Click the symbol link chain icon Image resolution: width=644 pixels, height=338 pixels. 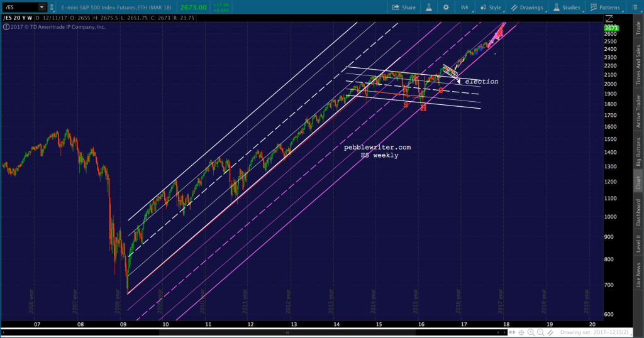coord(52,8)
